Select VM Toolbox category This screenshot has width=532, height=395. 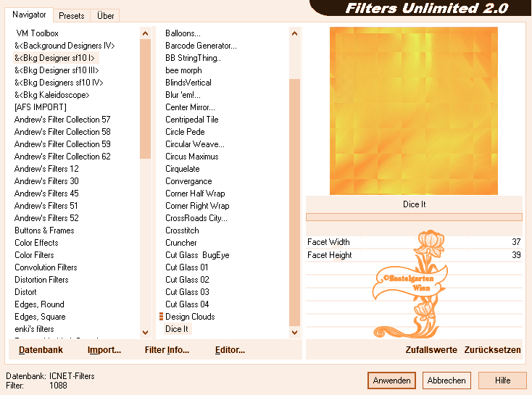point(37,33)
